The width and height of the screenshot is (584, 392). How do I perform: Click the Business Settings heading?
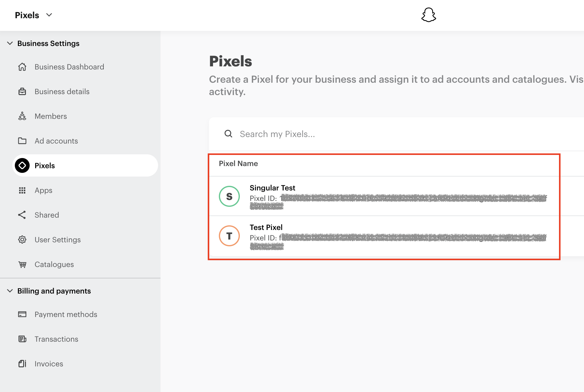48,43
